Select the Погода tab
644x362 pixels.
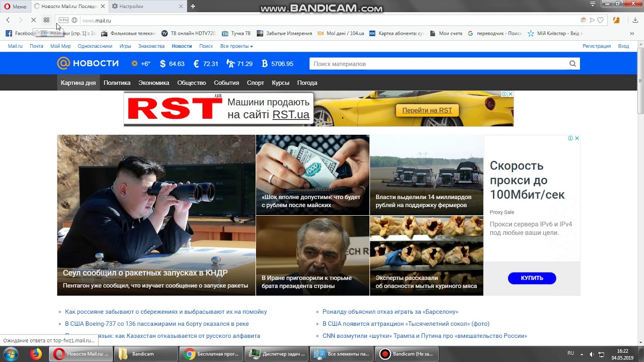click(x=307, y=83)
